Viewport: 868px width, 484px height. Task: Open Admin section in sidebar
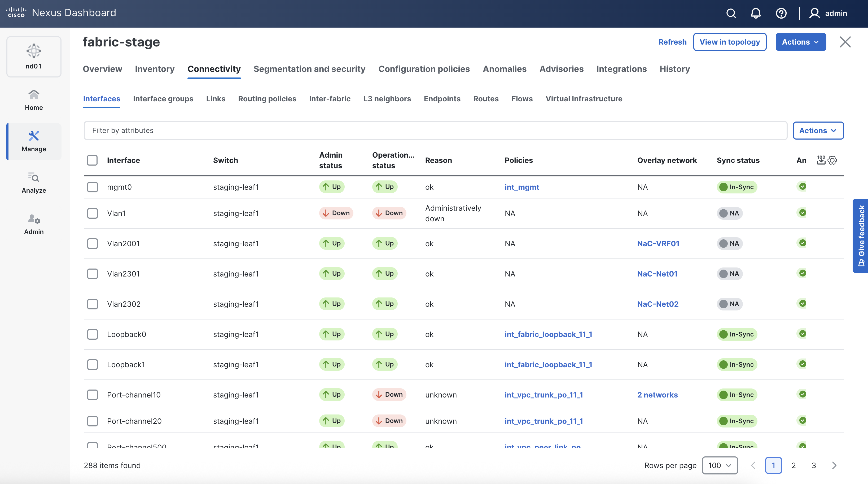(x=34, y=224)
